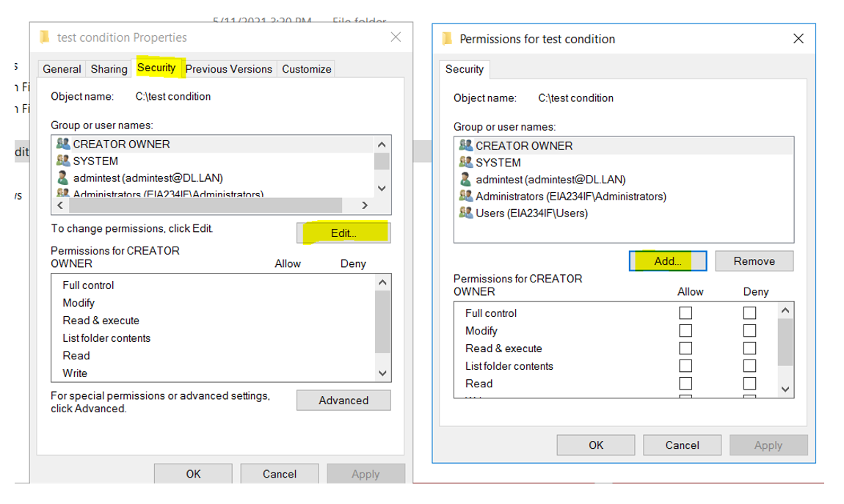The height and width of the screenshot is (504, 844).
Task: Allow Read & execute permission
Action: pos(684,348)
